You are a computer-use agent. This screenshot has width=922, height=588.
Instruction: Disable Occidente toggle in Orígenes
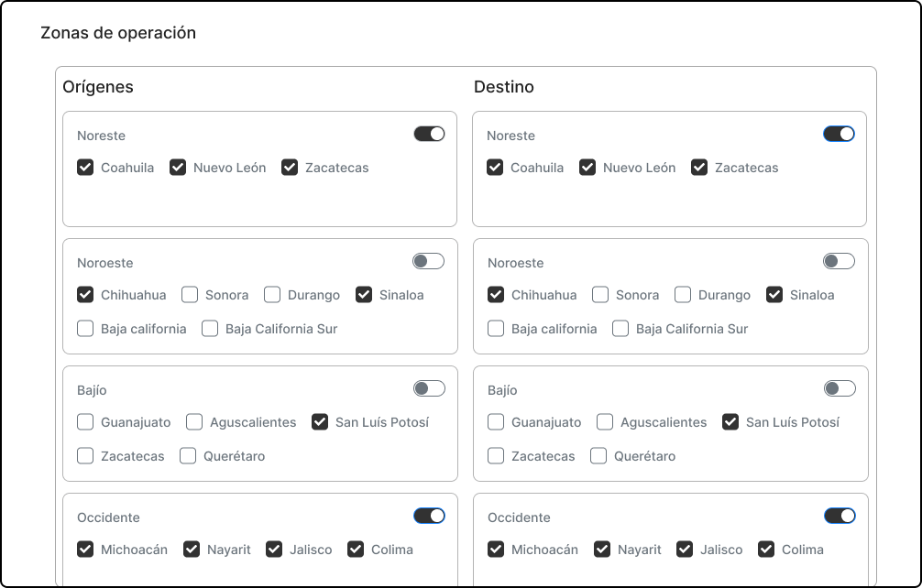coord(429,516)
